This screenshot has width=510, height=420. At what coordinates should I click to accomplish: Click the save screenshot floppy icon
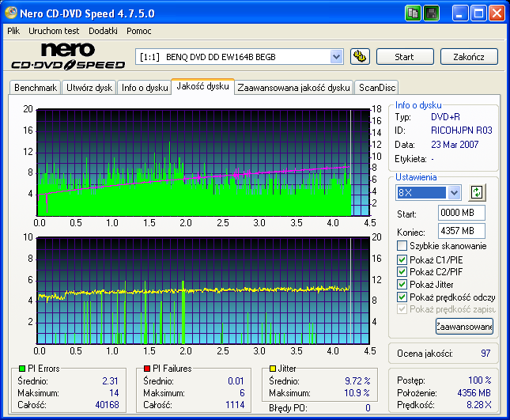432,13
